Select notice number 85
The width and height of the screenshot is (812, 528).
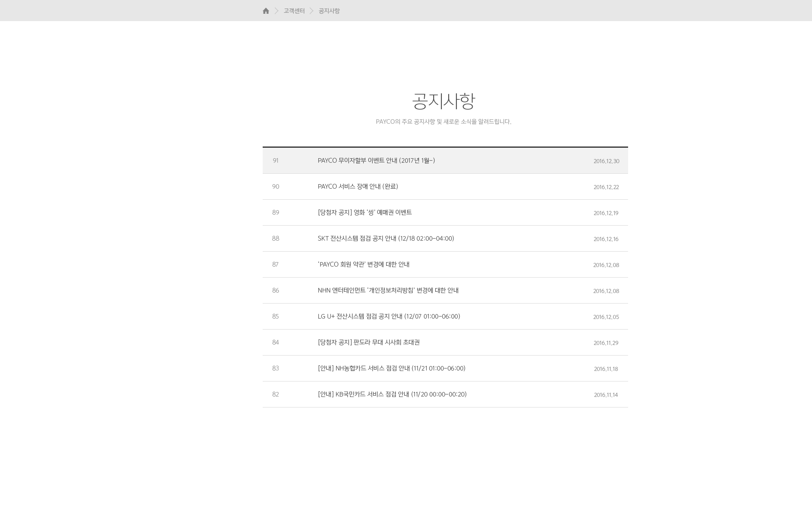click(275, 317)
